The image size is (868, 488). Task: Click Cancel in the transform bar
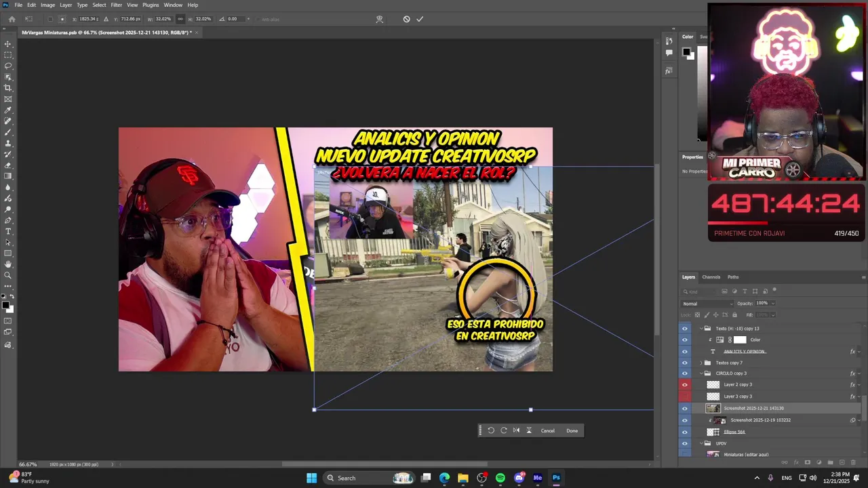click(x=548, y=430)
